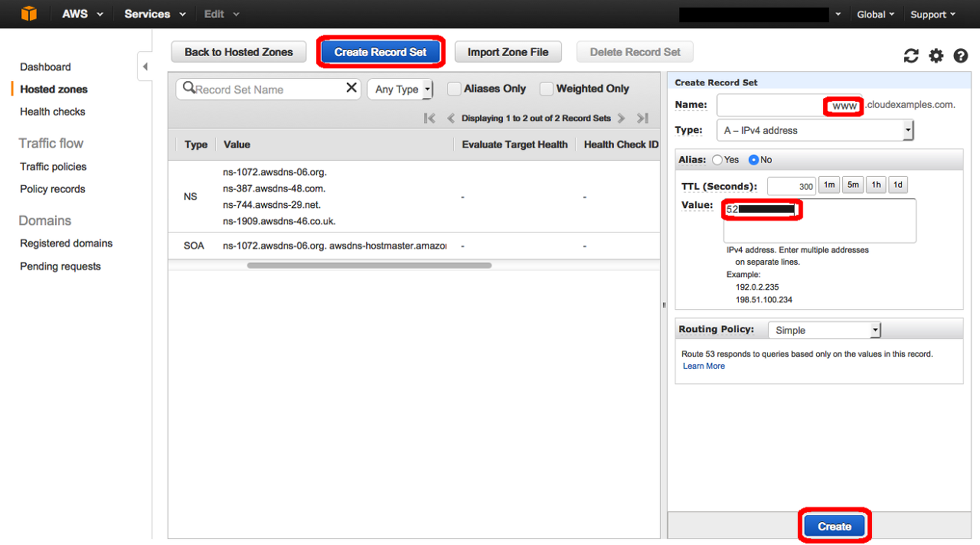Click Import Zone File button

click(508, 52)
